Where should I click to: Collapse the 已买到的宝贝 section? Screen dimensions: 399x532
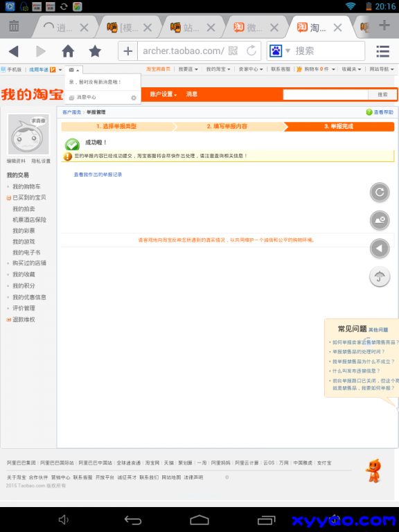pos(9,198)
